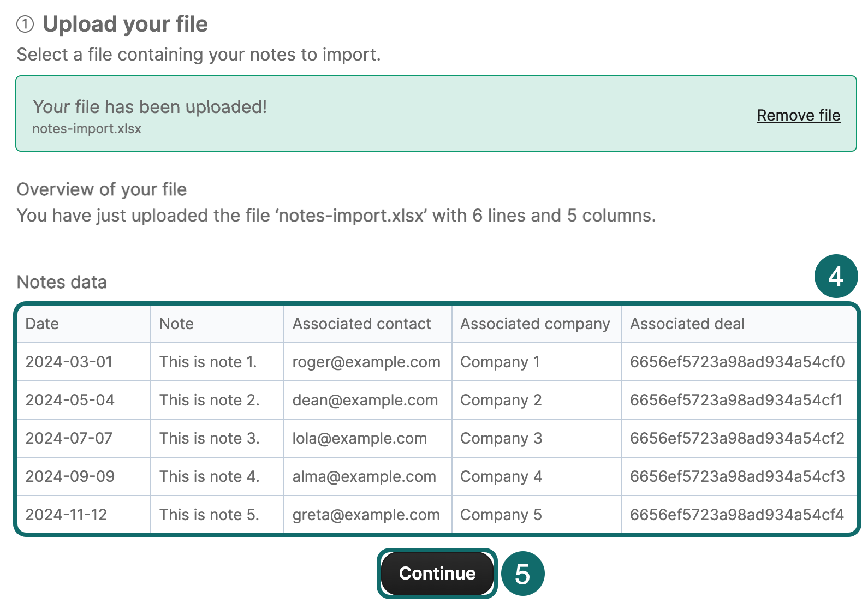
Task: Click the Continue button
Action: 437,574
